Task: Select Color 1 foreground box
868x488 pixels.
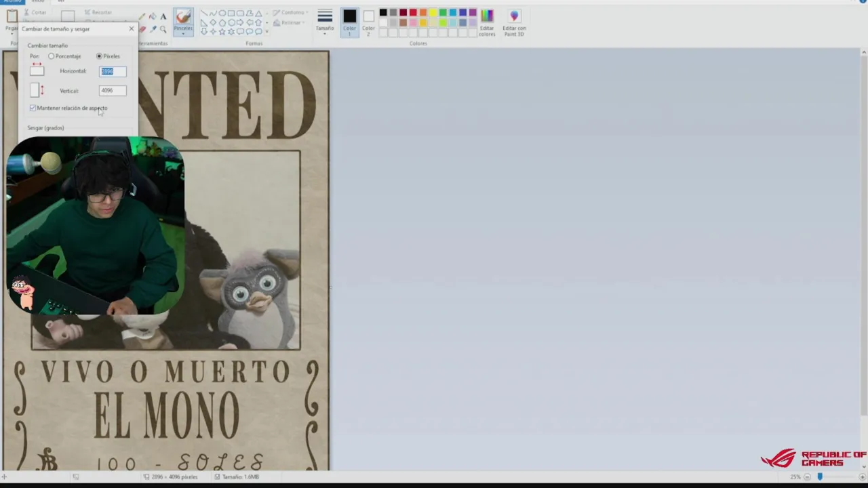Action: (x=349, y=21)
